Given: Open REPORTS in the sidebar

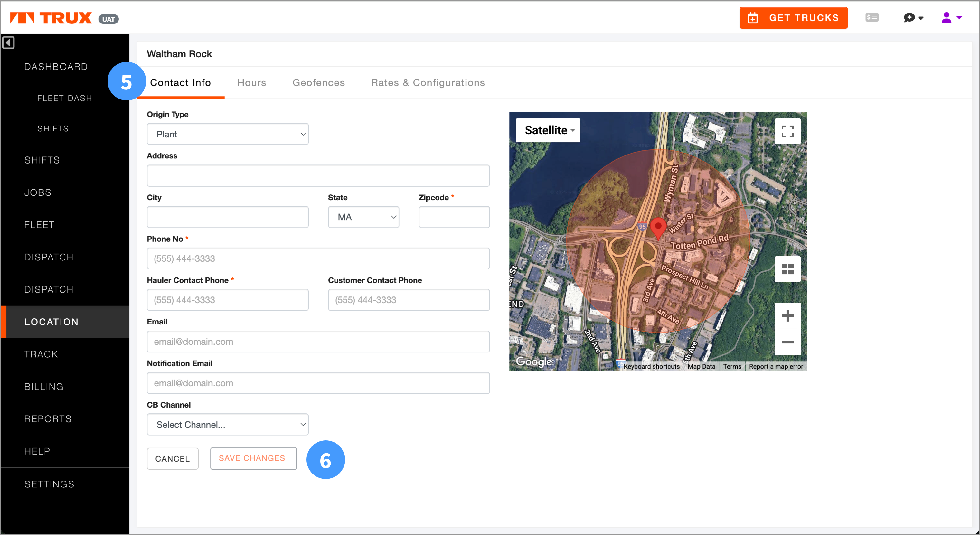Looking at the screenshot, I should pos(48,419).
